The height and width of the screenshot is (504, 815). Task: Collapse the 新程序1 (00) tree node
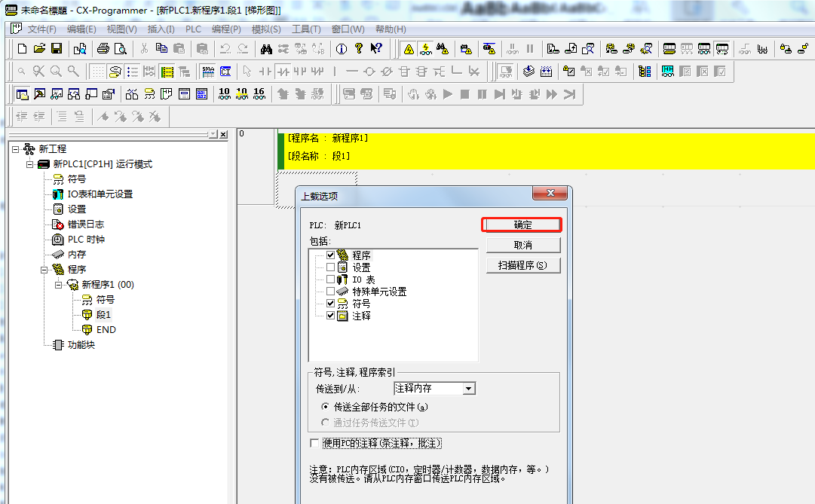[58, 285]
